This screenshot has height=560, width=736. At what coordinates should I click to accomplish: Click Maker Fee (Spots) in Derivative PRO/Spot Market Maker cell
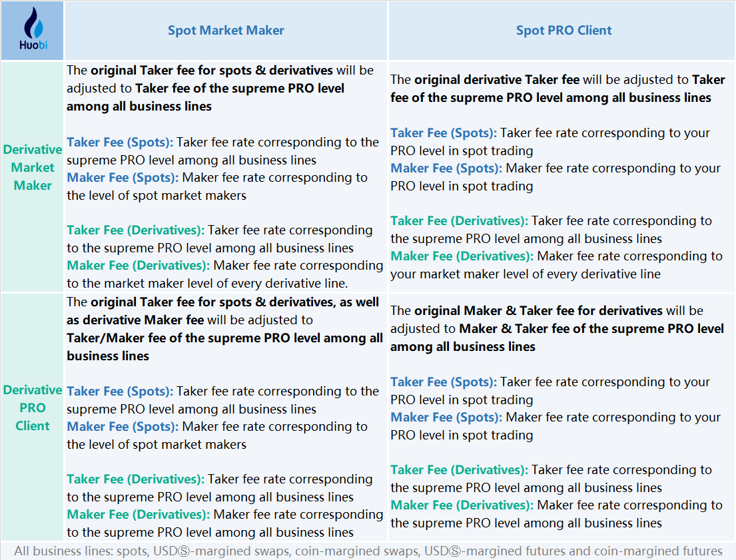[x=123, y=427]
